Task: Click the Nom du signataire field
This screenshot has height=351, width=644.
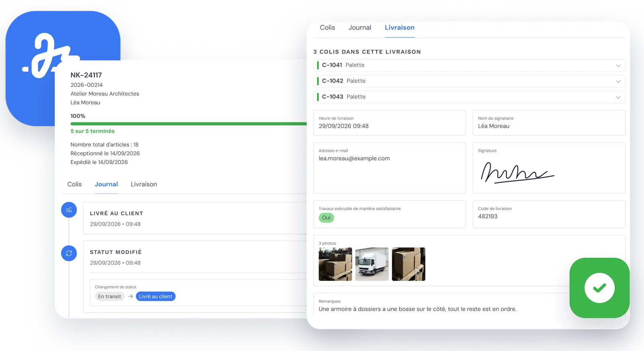Action: (549, 123)
